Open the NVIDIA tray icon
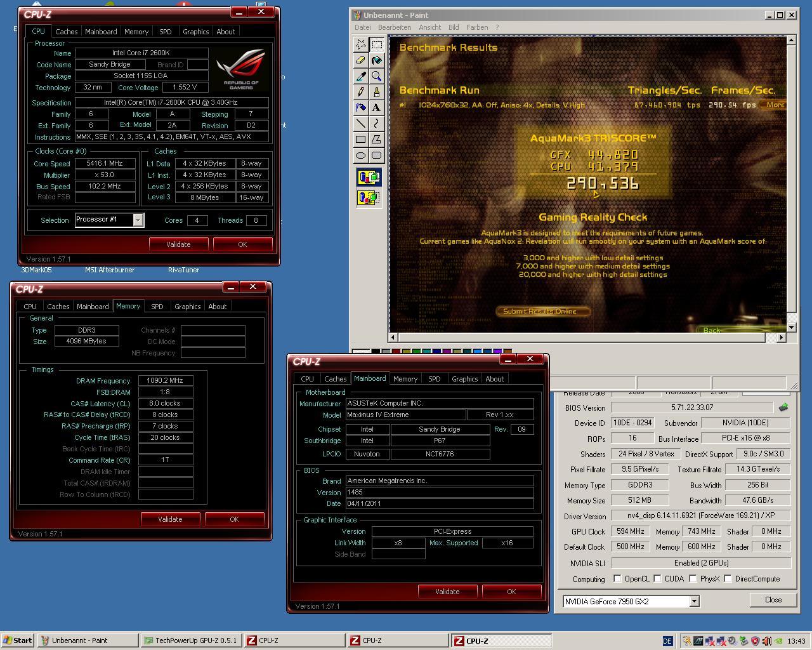The width and height of the screenshot is (812, 650). click(778, 641)
